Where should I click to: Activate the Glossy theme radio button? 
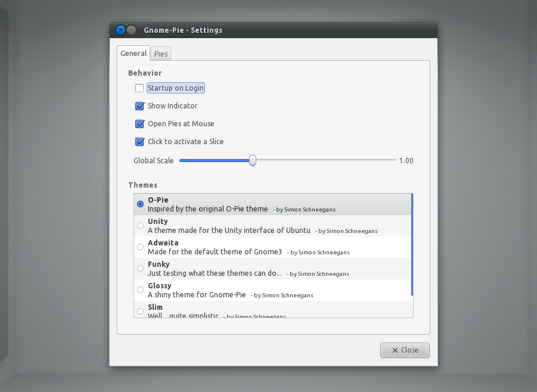tap(141, 290)
